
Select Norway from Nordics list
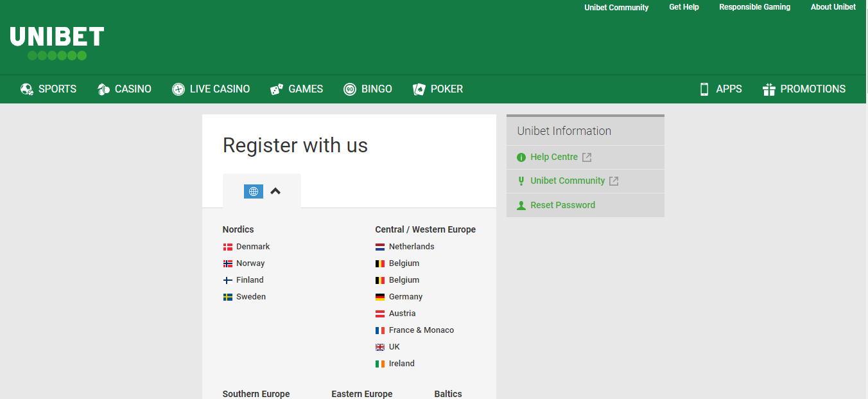pyautogui.click(x=250, y=263)
